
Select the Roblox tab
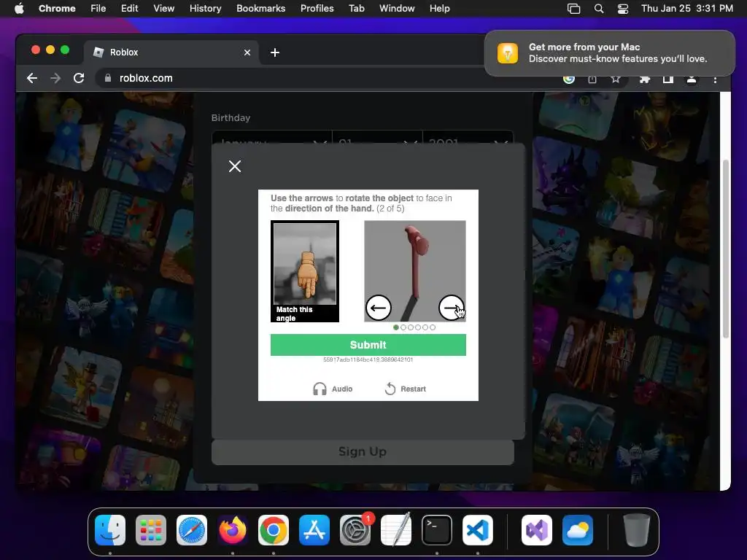click(x=171, y=52)
